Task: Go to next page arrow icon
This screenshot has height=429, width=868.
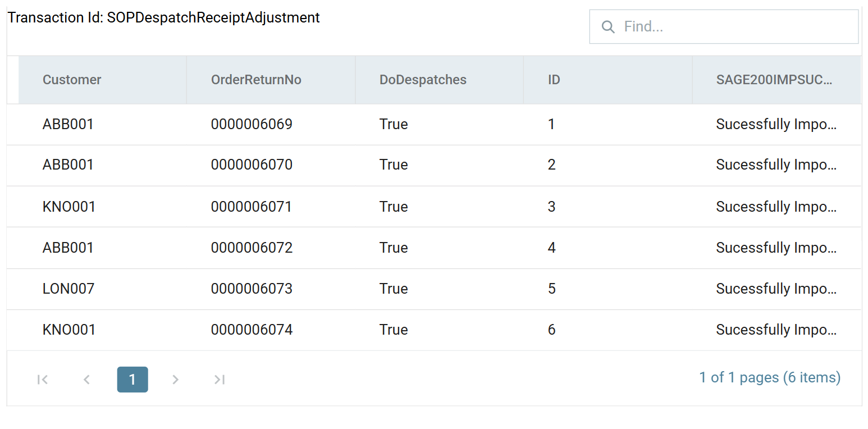Action: [176, 380]
